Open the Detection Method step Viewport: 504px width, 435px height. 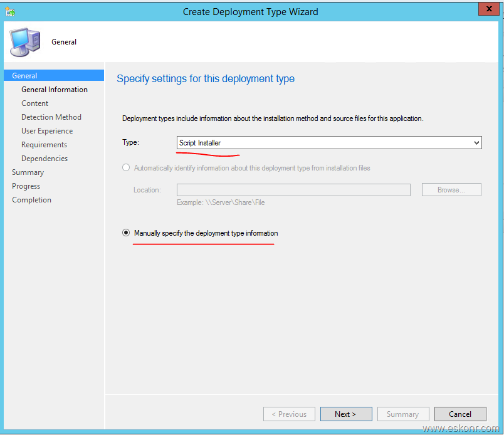point(51,117)
